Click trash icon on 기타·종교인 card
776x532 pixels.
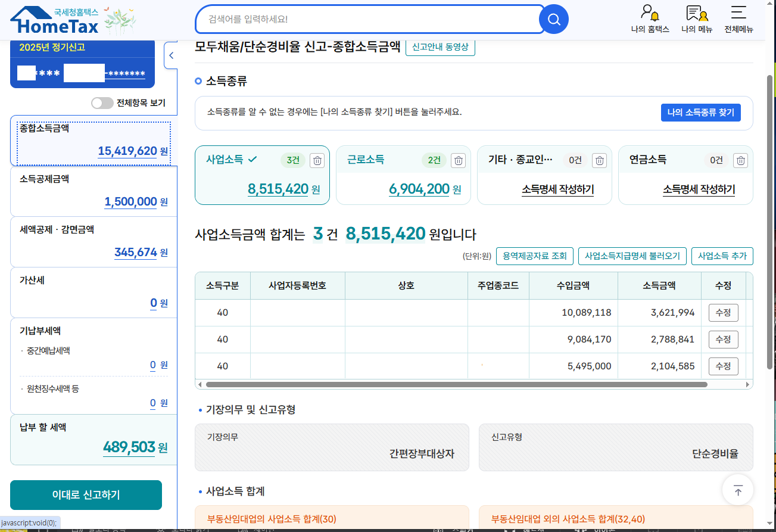600,160
